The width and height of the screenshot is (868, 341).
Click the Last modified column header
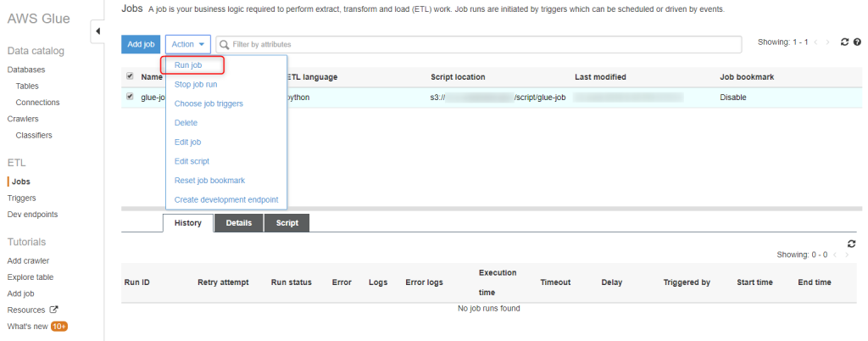pyautogui.click(x=601, y=77)
